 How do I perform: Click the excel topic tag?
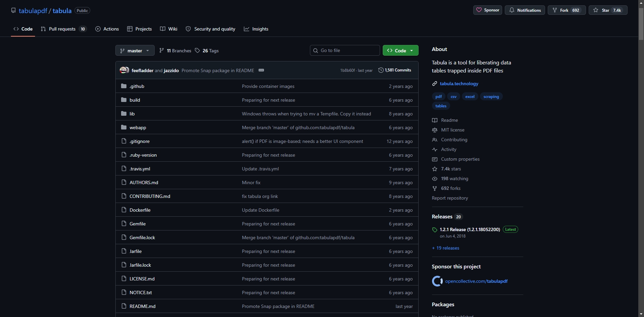[470, 97]
